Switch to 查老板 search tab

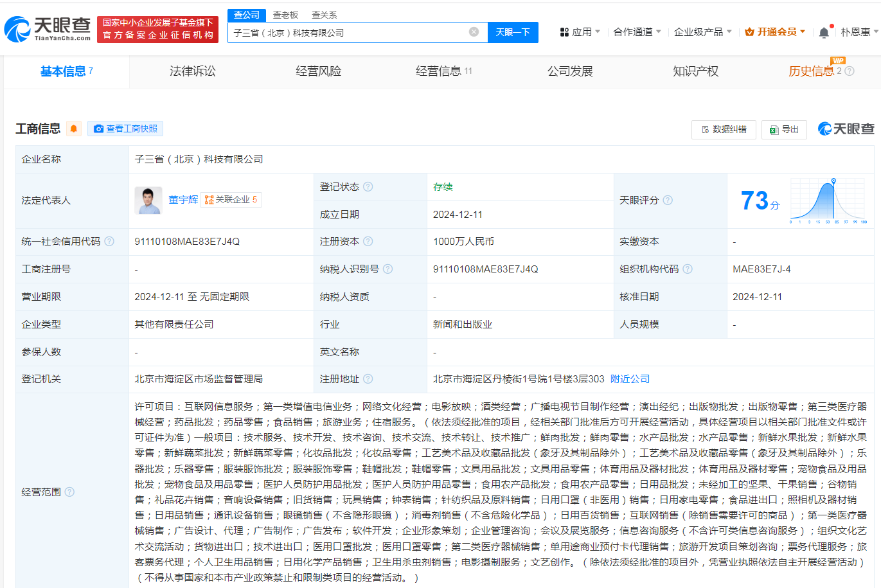pyautogui.click(x=285, y=15)
